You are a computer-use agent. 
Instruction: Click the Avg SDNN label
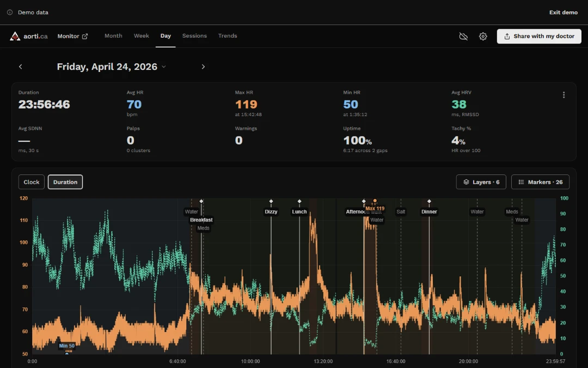[30, 129]
